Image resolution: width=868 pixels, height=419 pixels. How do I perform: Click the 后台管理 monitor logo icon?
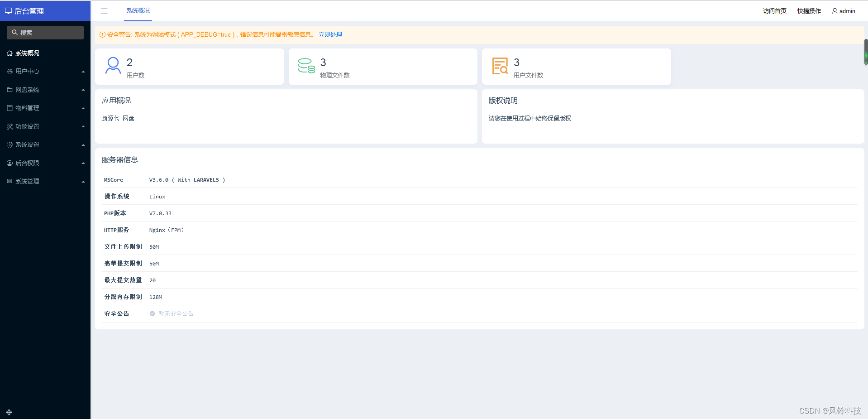[x=8, y=11]
